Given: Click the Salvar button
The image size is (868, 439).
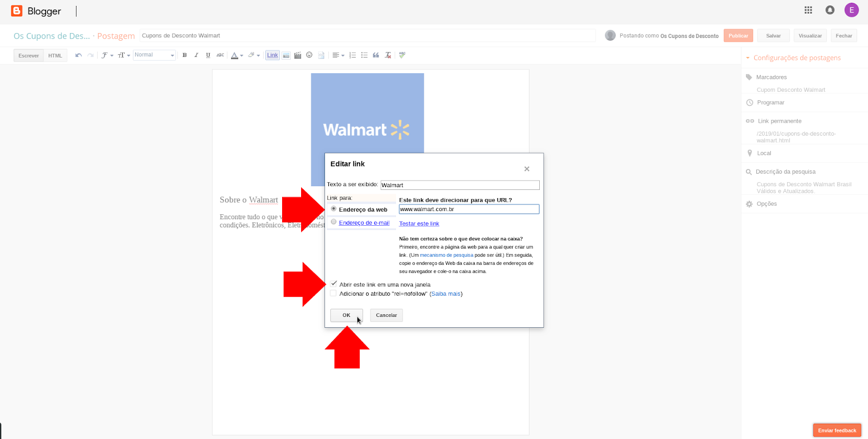Looking at the screenshot, I should (773, 36).
